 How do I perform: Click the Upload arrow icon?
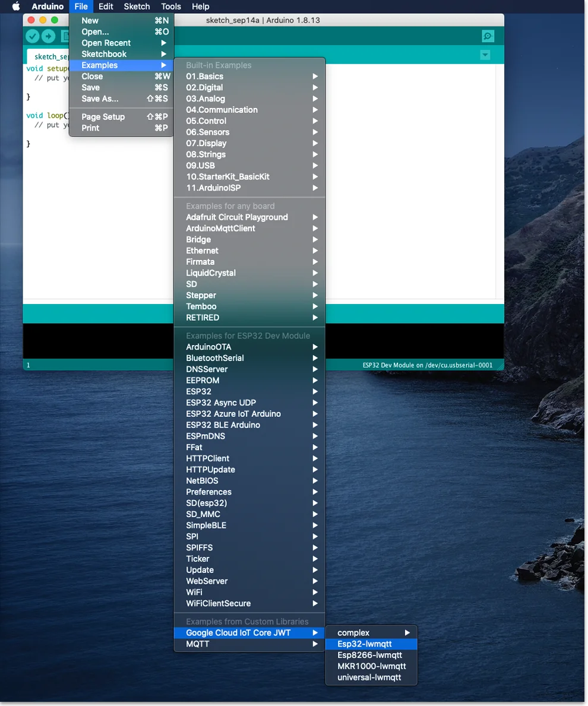48,36
